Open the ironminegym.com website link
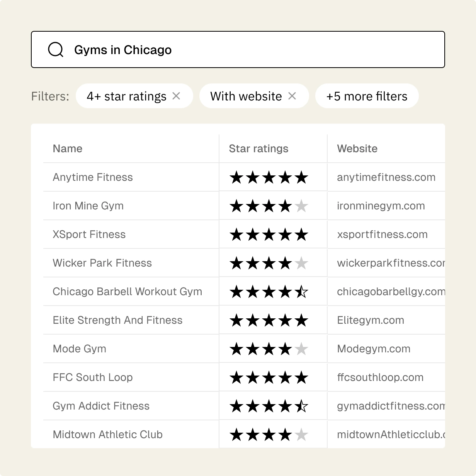This screenshot has width=476, height=476. [381, 206]
